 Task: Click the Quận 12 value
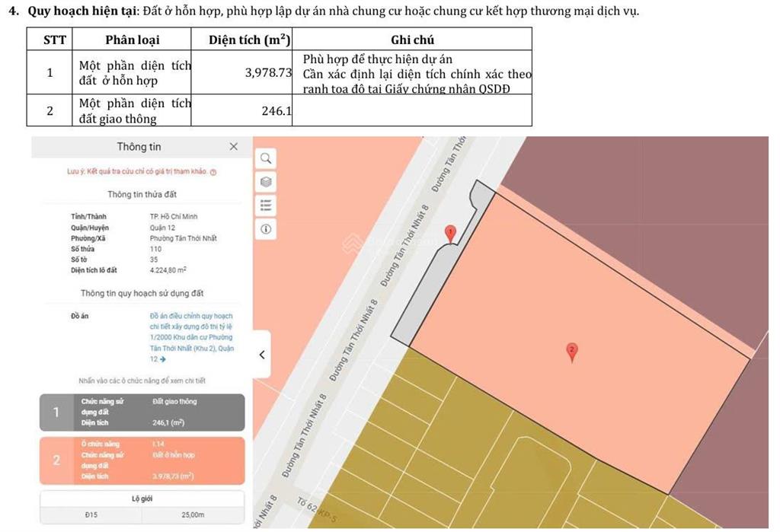click(162, 228)
